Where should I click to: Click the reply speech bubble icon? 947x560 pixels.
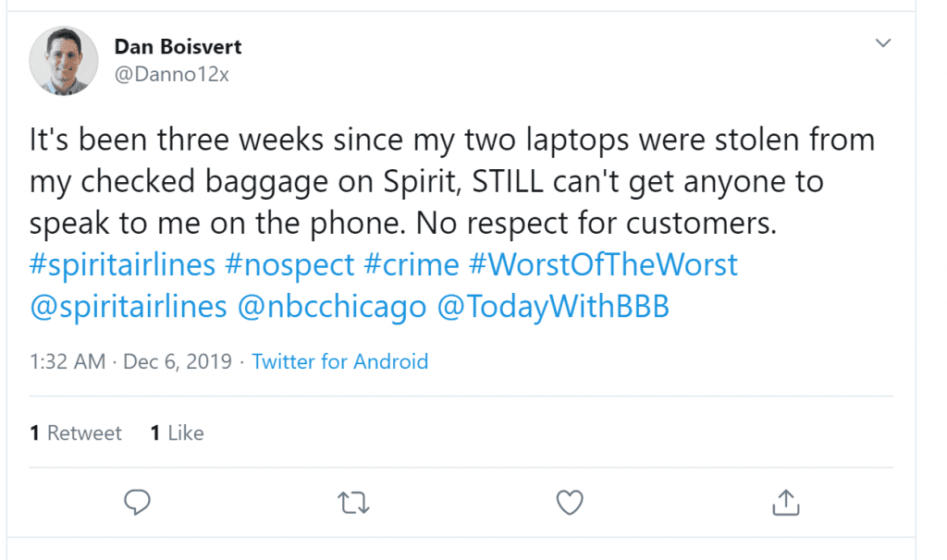point(137,502)
